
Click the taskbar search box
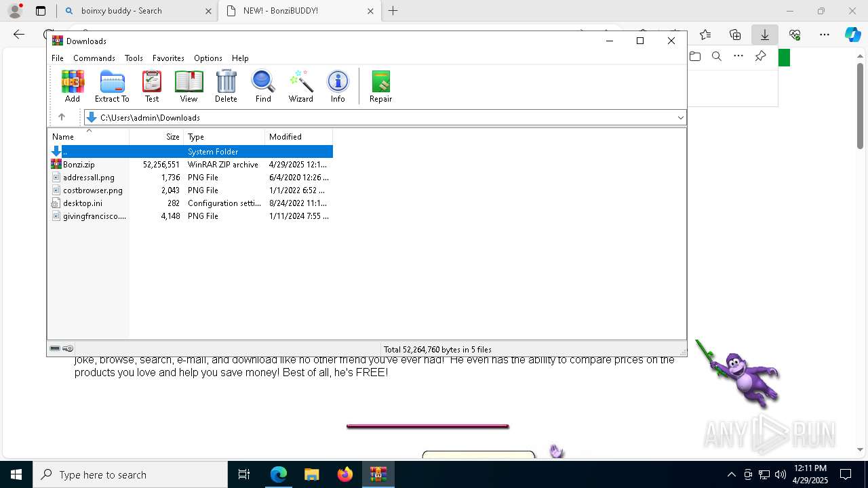point(130,474)
